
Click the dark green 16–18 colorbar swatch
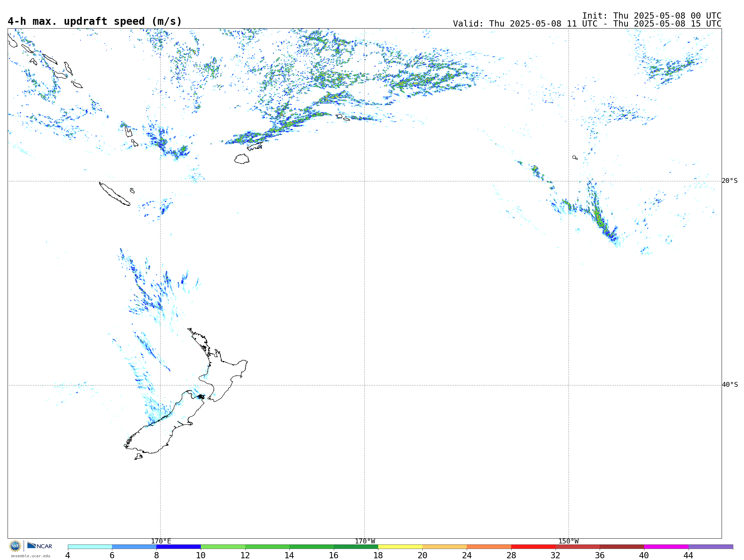[x=356, y=547]
